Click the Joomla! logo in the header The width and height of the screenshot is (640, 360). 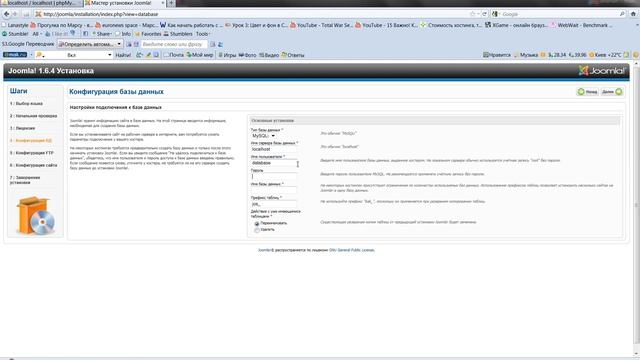pos(602,71)
